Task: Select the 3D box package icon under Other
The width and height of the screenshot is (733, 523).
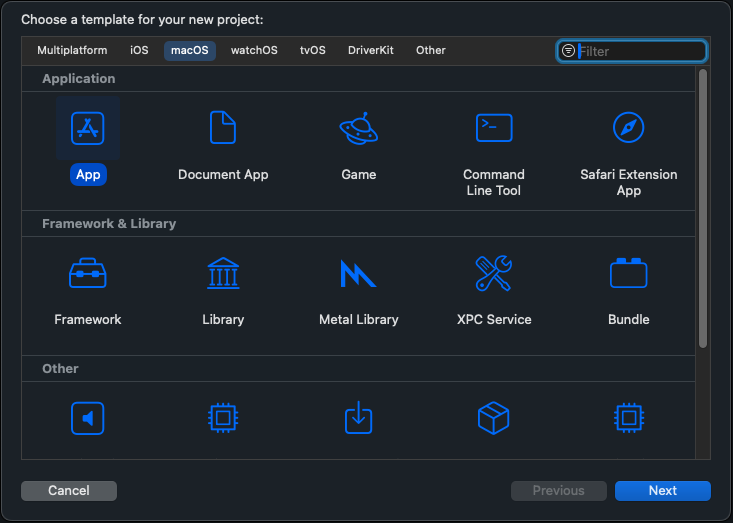Action: click(x=494, y=418)
